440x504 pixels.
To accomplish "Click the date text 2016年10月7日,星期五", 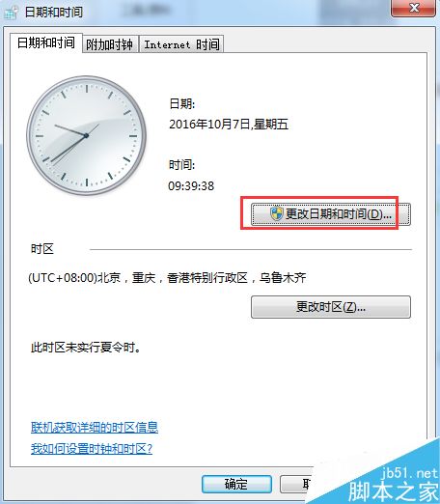I will [x=229, y=125].
